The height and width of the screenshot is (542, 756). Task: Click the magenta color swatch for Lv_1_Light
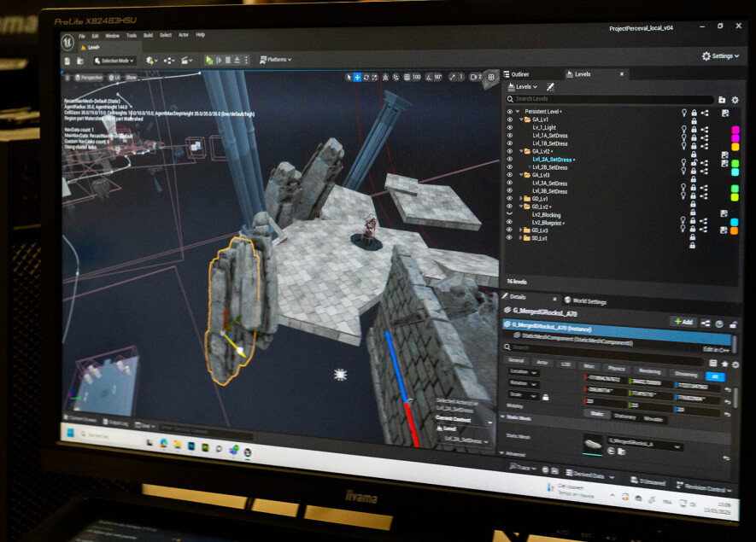[735, 130]
